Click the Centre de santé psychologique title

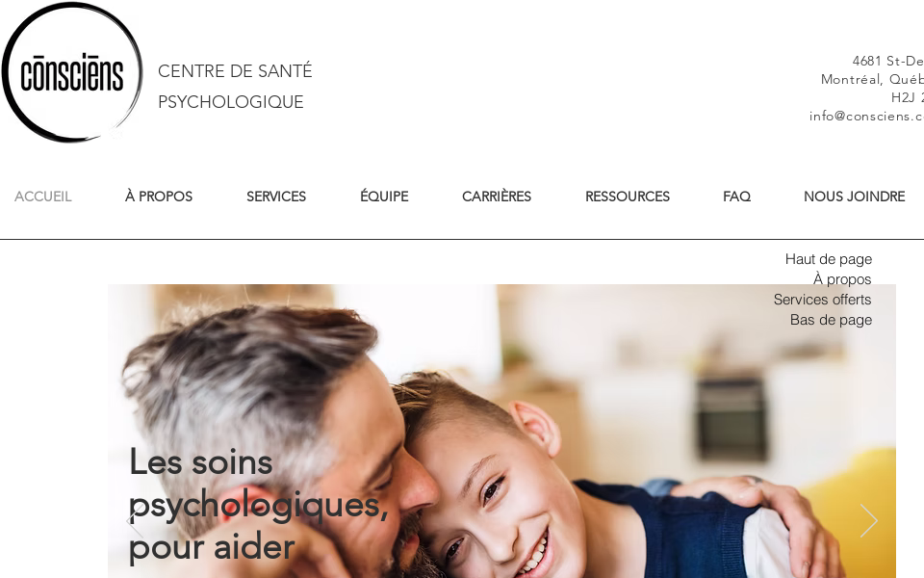pos(235,86)
